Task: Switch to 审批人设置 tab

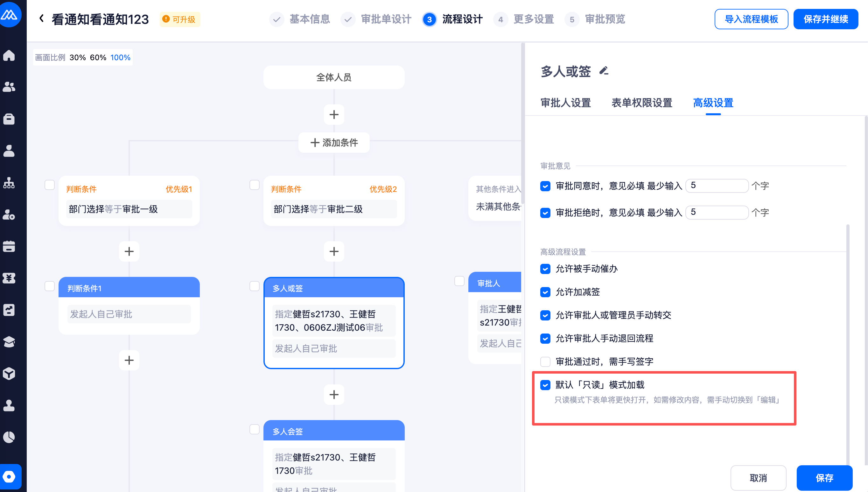Action: 565,103
